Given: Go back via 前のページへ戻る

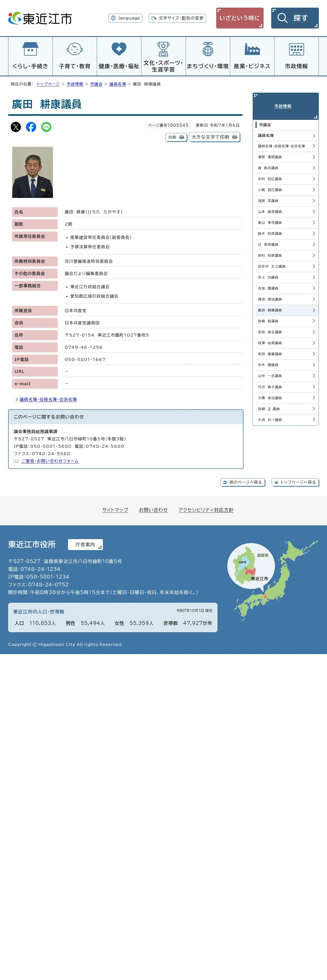Looking at the screenshot, I should tap(243, 482).
